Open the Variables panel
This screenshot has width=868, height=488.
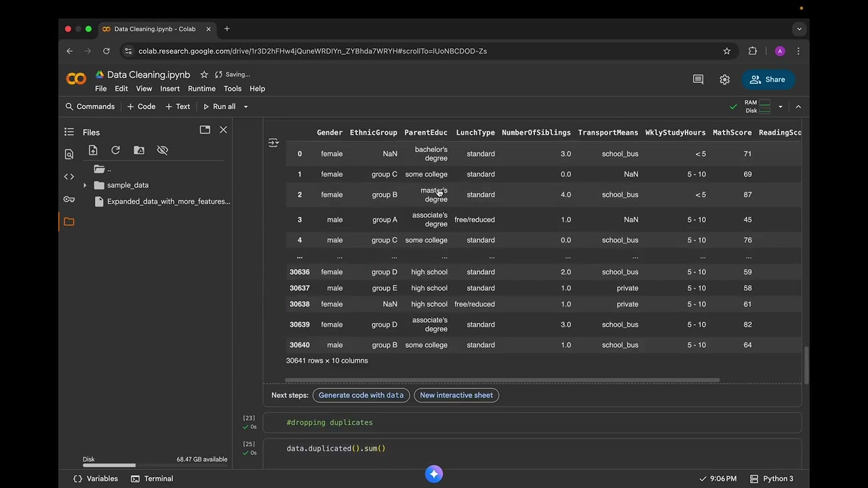point(96,479)
